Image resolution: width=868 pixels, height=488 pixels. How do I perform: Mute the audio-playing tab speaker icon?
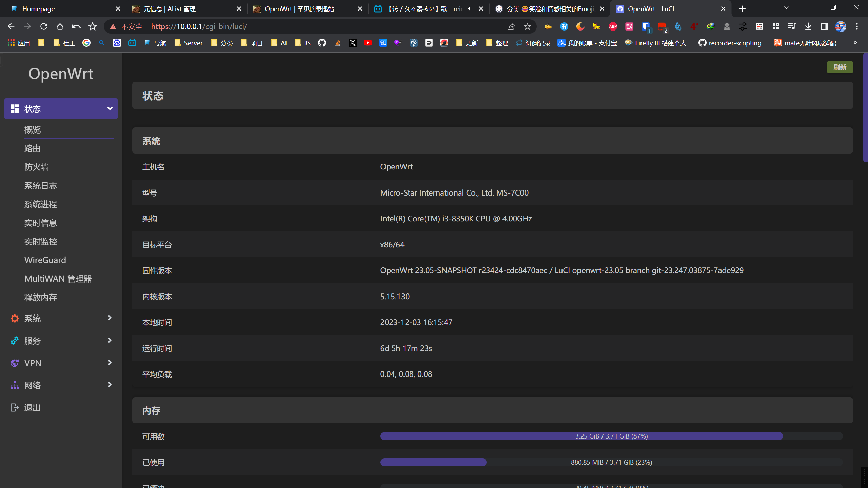(x=470, y=9)
